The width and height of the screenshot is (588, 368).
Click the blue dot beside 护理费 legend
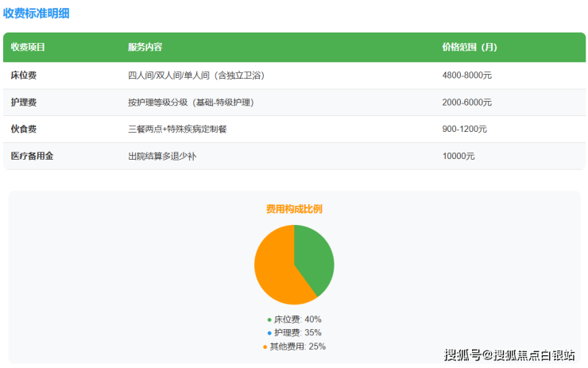(269, 333)
